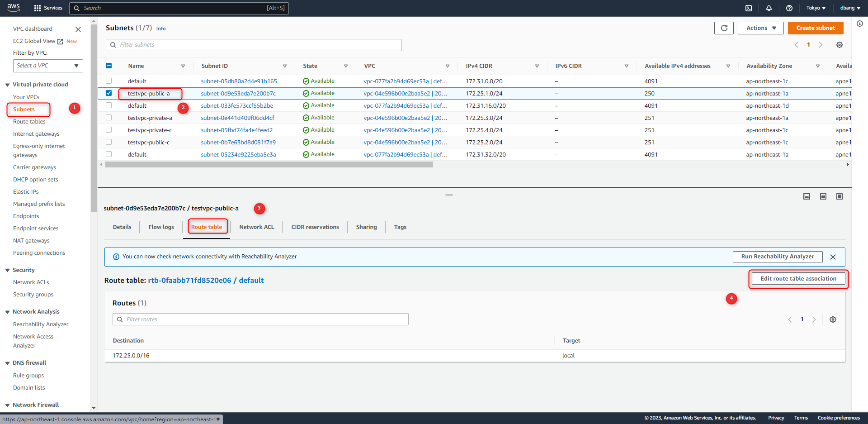
Task: Collapse the Network Firewall section
Action: 7,405
